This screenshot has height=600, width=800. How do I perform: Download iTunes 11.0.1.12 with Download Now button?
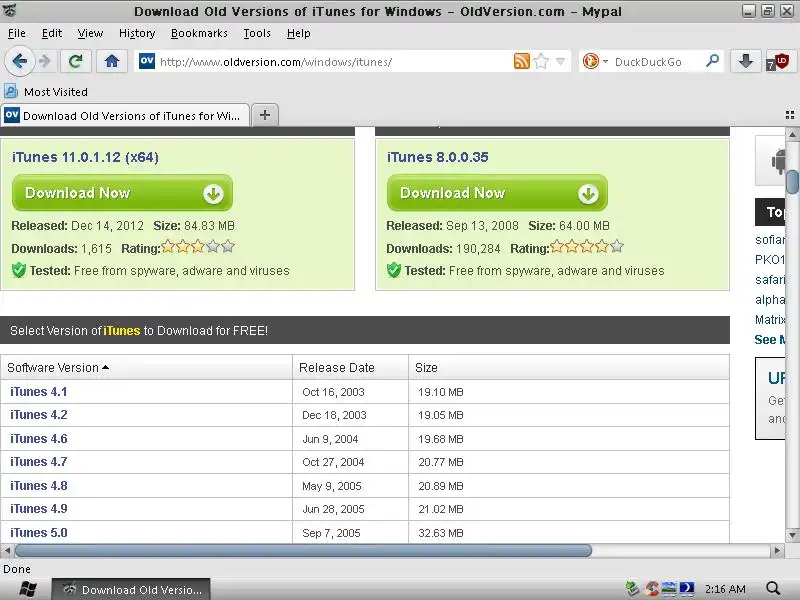click(x=122, y=193)
